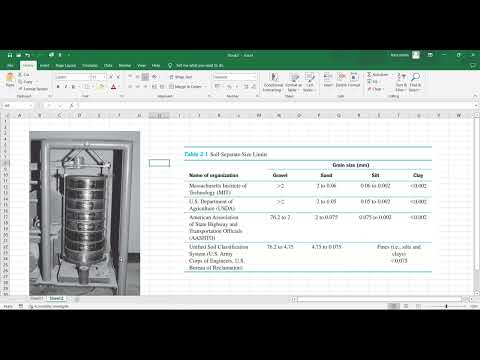
Task: Save the workbook from the quick access toolbar
Action: tap(10, 55)
